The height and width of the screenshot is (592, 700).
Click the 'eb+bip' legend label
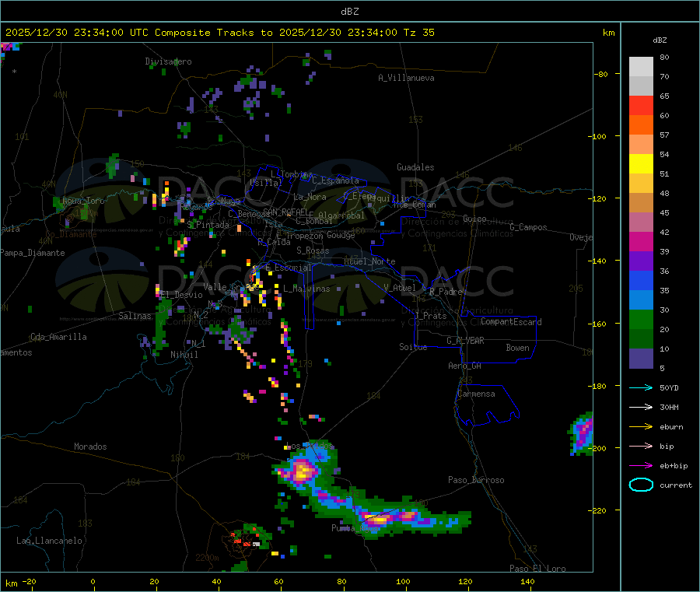[x=674, y=466]
